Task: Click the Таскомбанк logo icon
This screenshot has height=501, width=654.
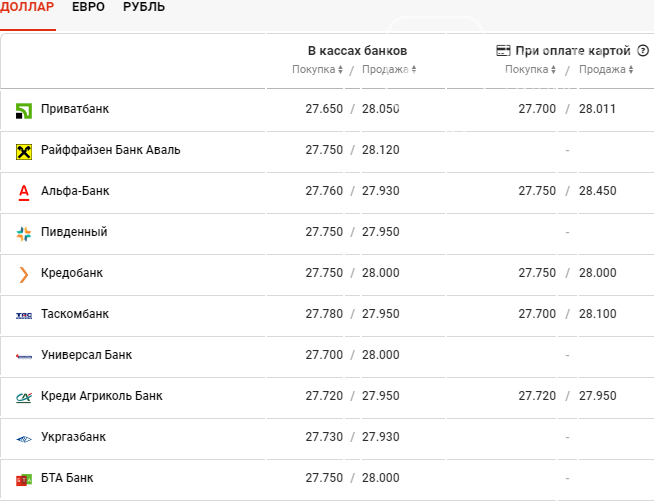Action: point(24,316)
